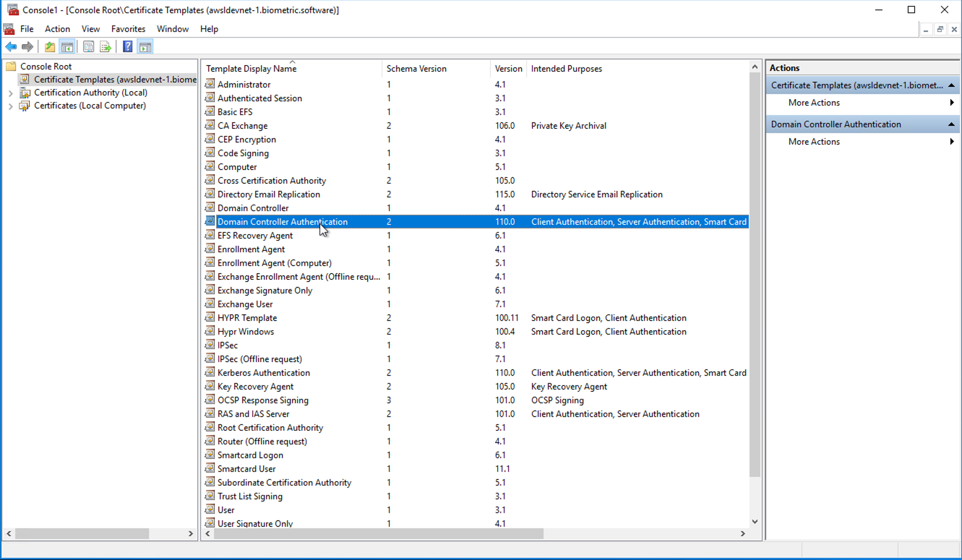Collapse the Certificate Templates actions section
Screen dimensions: 962x560
click(951, 86)
